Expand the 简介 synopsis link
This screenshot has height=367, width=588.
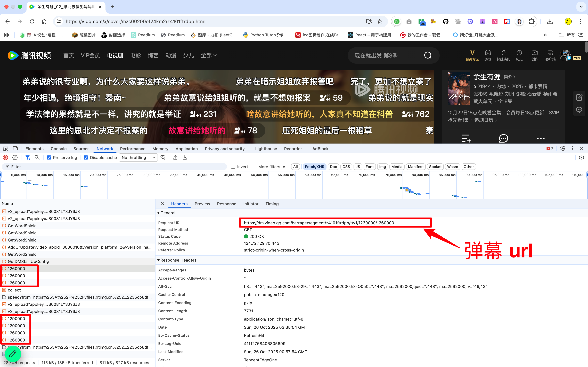509,77
